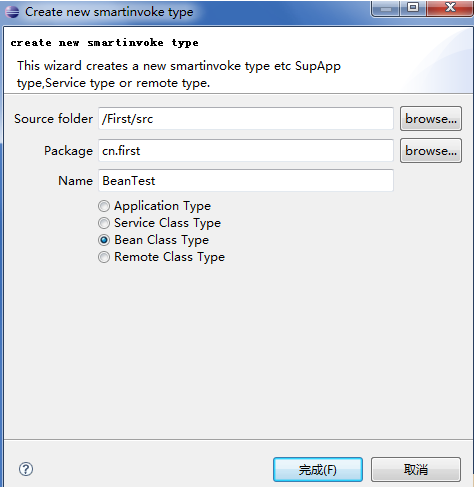Click the 完成(F) finish button
474x487 pixels.
318,469
